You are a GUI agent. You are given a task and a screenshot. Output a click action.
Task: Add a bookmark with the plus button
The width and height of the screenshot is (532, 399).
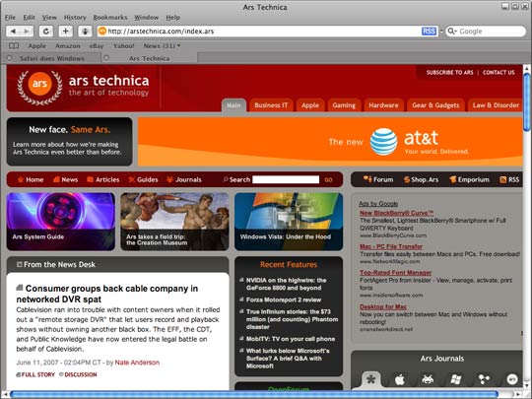[65, 32]
